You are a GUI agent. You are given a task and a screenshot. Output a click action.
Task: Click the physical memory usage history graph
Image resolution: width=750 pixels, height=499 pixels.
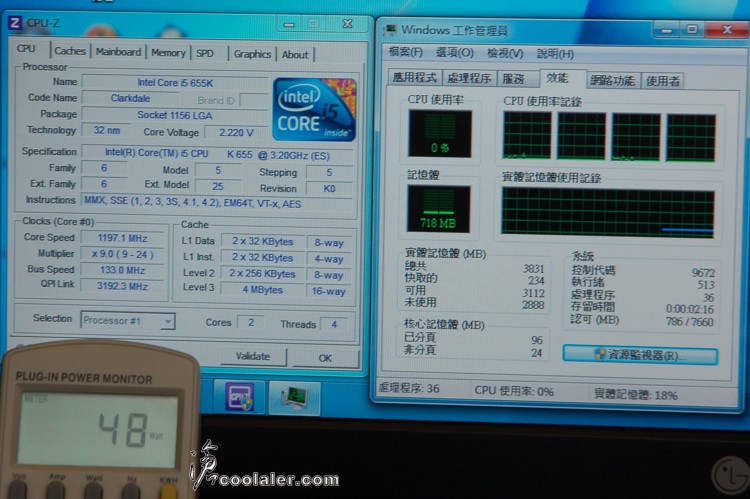[607, 213]
